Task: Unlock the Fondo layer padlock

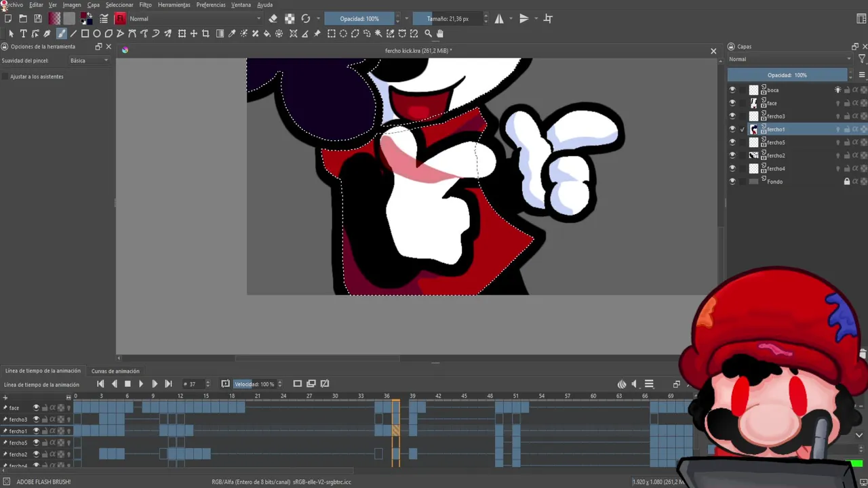Action: coord(846,182)
